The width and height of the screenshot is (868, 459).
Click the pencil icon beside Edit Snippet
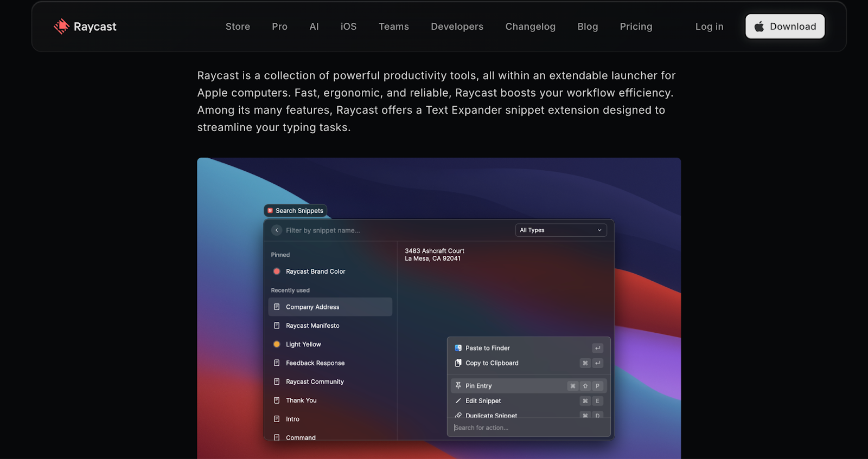458,401
